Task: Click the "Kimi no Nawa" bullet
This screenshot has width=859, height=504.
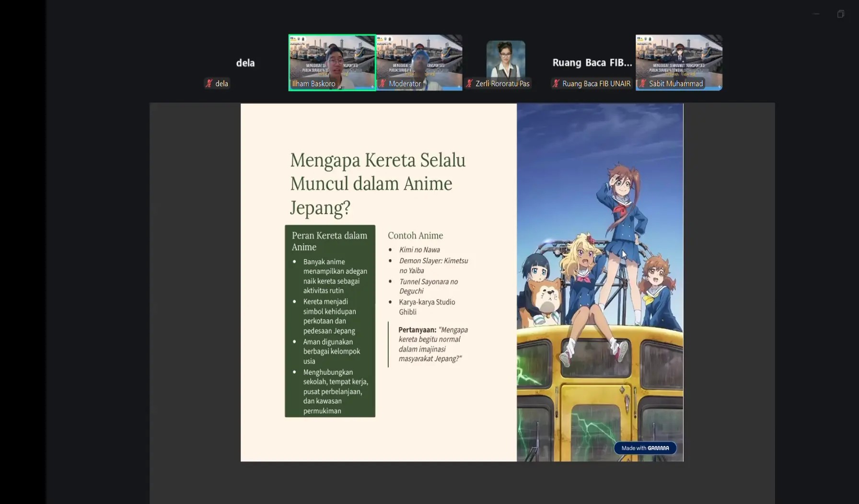Action: (419, 250)
